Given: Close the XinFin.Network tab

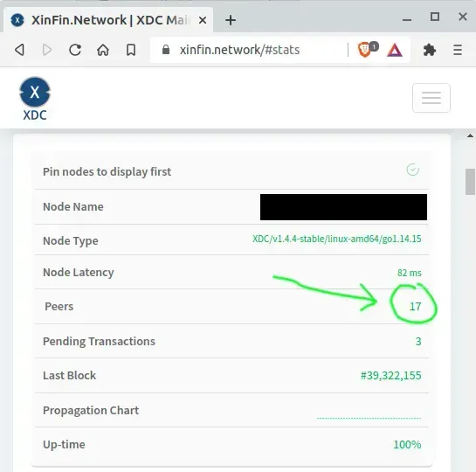Looking at the screenshot, I should coord(203,20).
